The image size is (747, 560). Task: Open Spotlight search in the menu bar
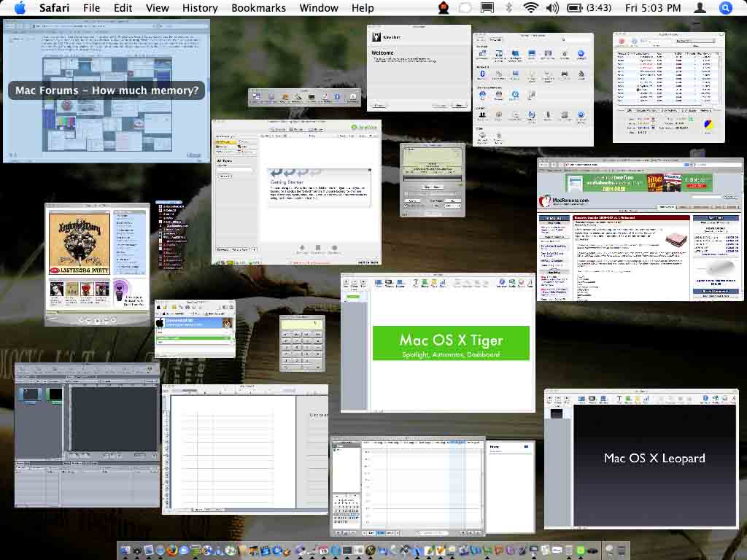pyautogui.click(x=725, y=7)
